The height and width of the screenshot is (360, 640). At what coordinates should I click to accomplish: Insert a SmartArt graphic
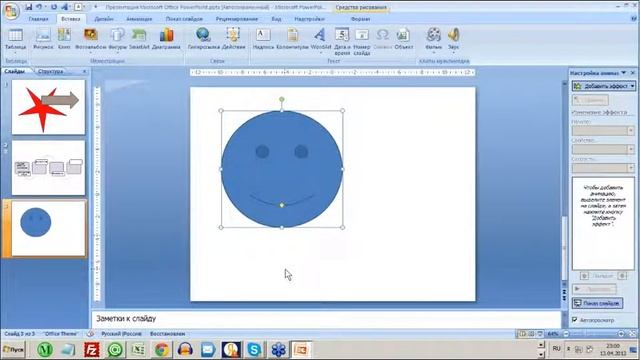[139, 40]
